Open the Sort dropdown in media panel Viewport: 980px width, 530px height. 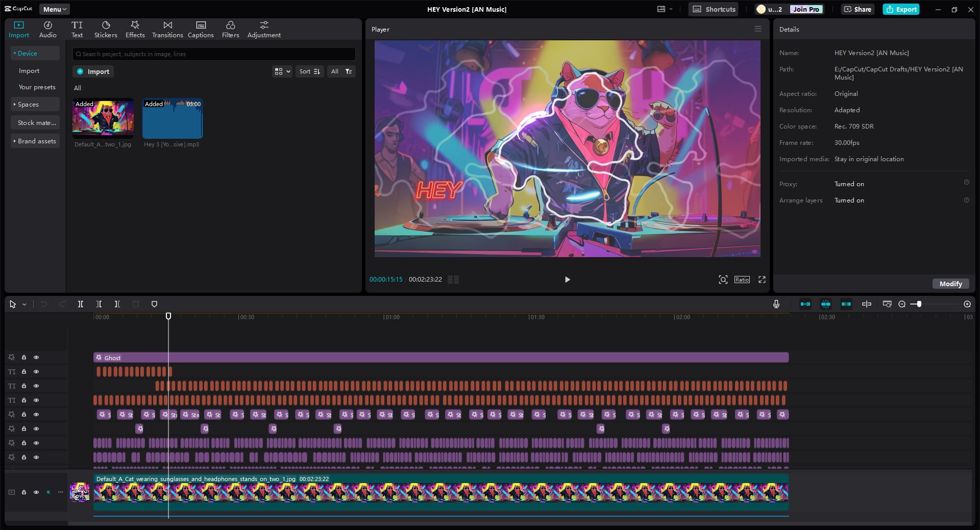click(309, 71)
